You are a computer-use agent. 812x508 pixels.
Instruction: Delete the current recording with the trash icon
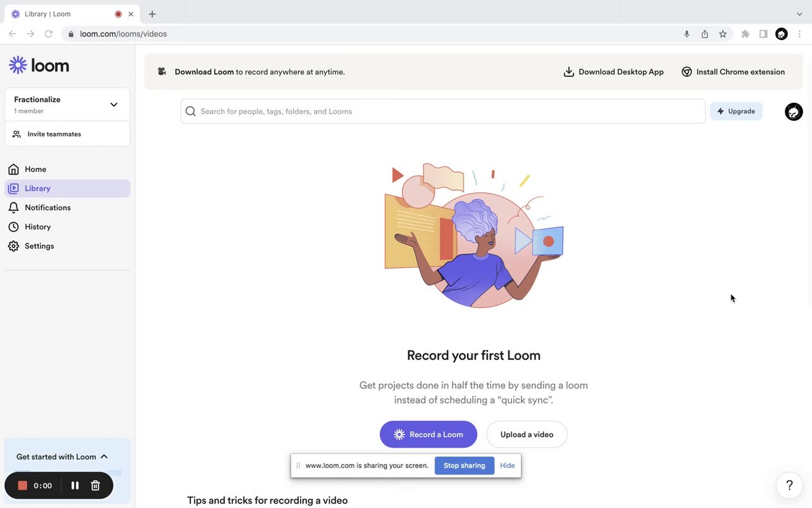95,486
